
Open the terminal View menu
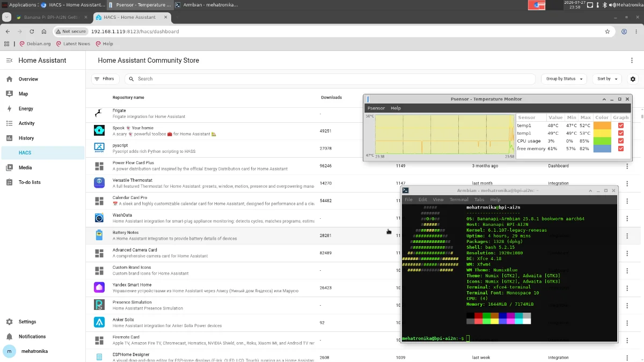(438, 200)
